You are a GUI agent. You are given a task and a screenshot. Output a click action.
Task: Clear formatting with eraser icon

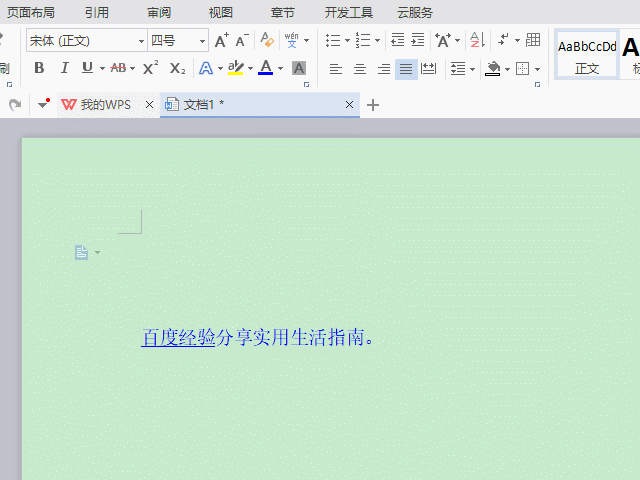(267, 40)
